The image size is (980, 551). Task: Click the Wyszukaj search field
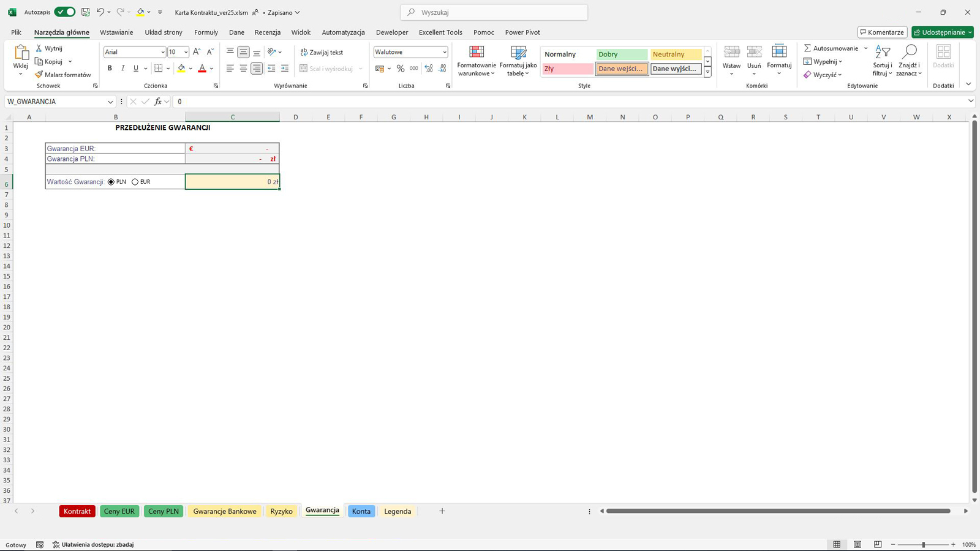pos(494,12)
